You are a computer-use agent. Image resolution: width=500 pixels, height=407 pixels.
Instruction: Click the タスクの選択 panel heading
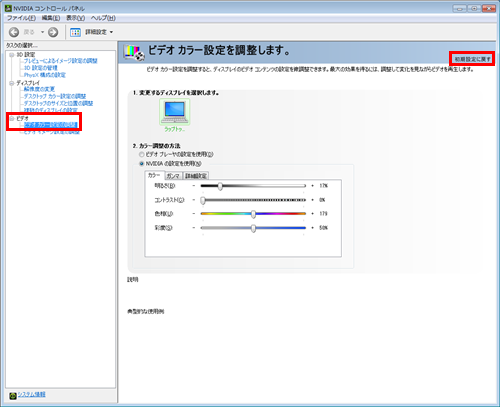22,45
